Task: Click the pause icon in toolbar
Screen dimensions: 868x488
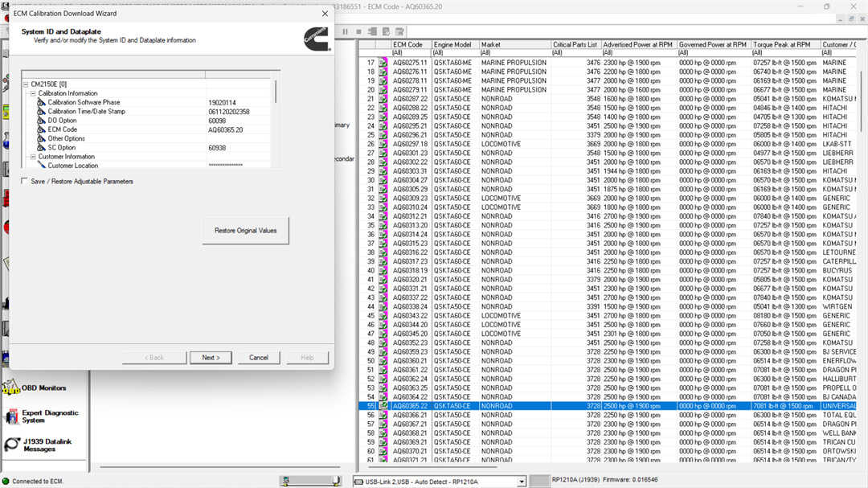Action: 346,31
